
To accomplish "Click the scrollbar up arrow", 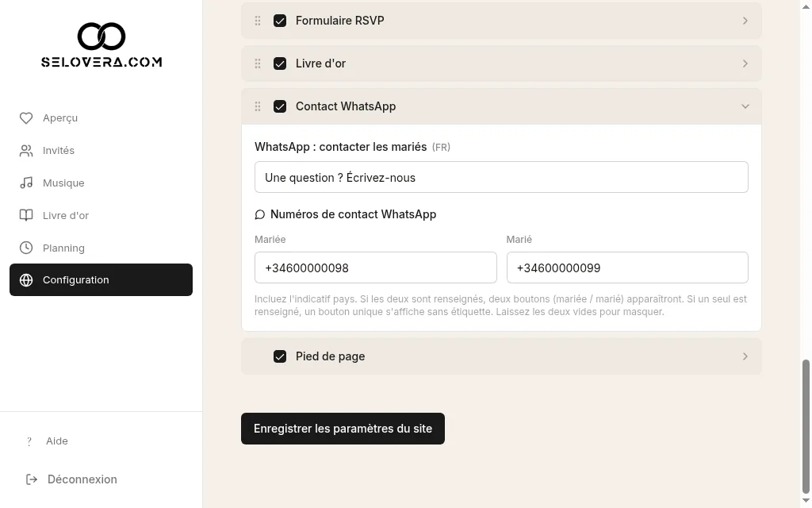I will [x=806, y=6].
